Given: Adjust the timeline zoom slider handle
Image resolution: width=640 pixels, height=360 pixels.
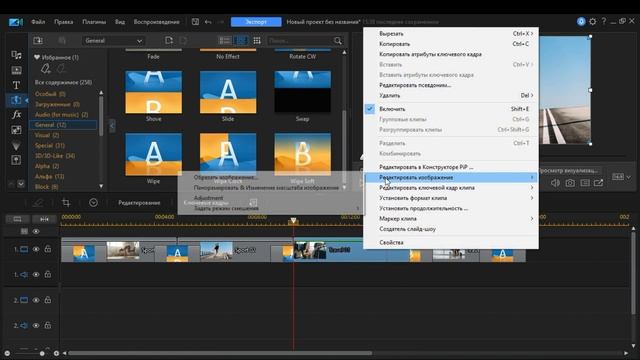Looking at the screenshot, I should [x=42, y=353].
